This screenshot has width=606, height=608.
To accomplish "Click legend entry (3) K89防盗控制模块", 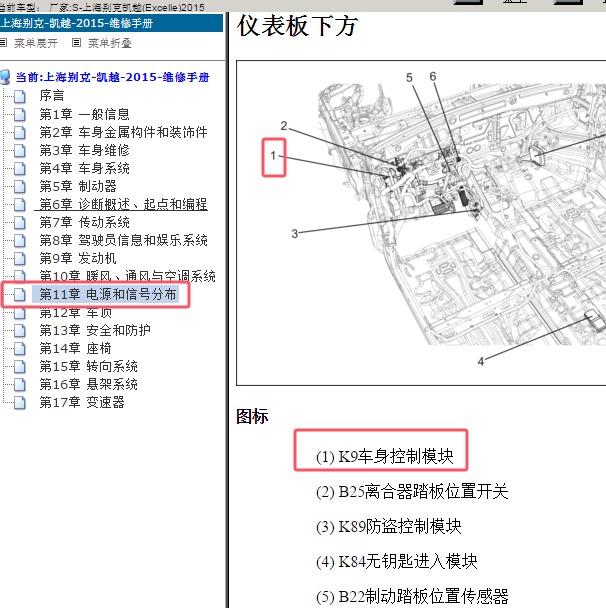I will pyautogui.click(x=388, y=526).
